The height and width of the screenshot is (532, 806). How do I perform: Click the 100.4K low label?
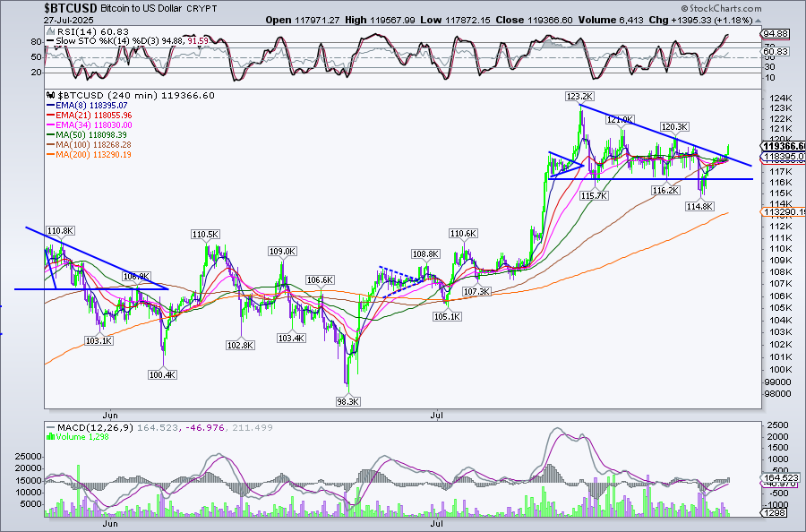[x=162, y=375]
